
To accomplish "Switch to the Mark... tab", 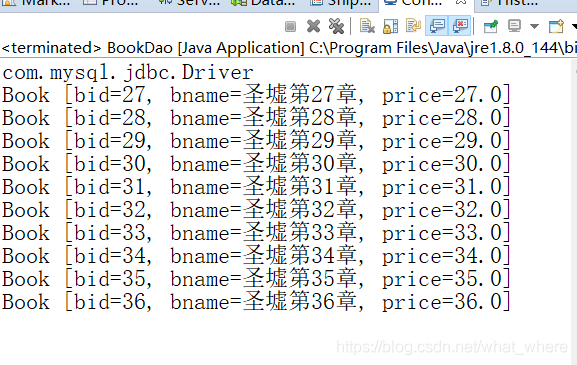I will click(x=37, y=3).
